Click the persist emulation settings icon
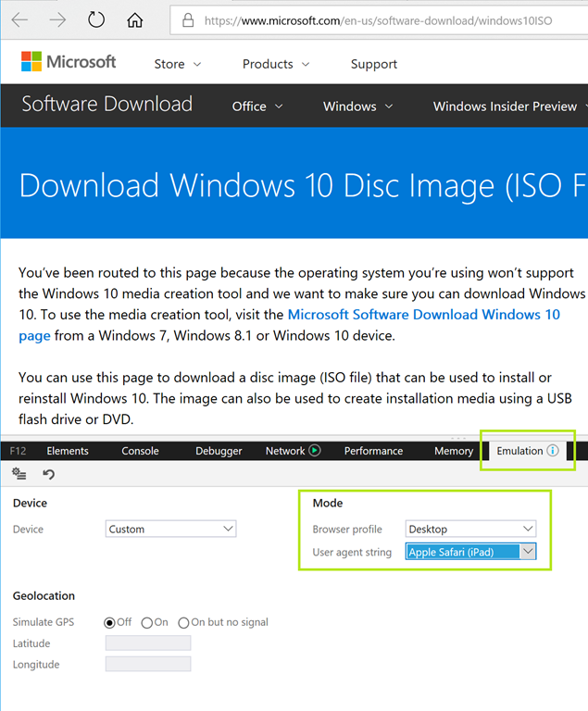The width and height of the screenshot is (588, 711). (19, 474)
